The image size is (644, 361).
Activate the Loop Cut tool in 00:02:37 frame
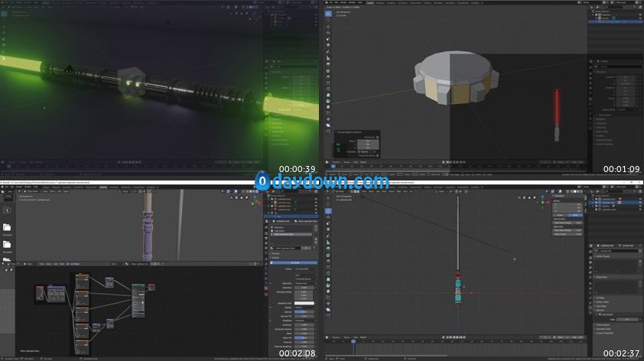tap(328, 268)
